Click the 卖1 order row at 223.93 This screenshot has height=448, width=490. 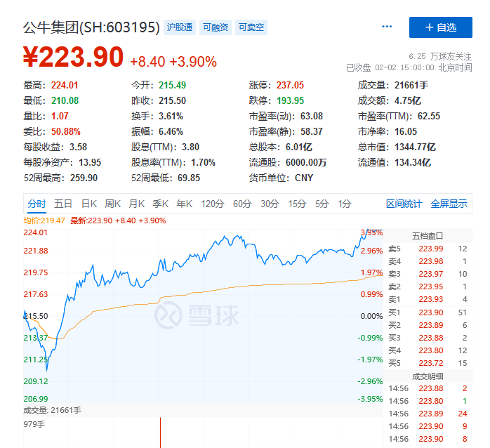428,300
